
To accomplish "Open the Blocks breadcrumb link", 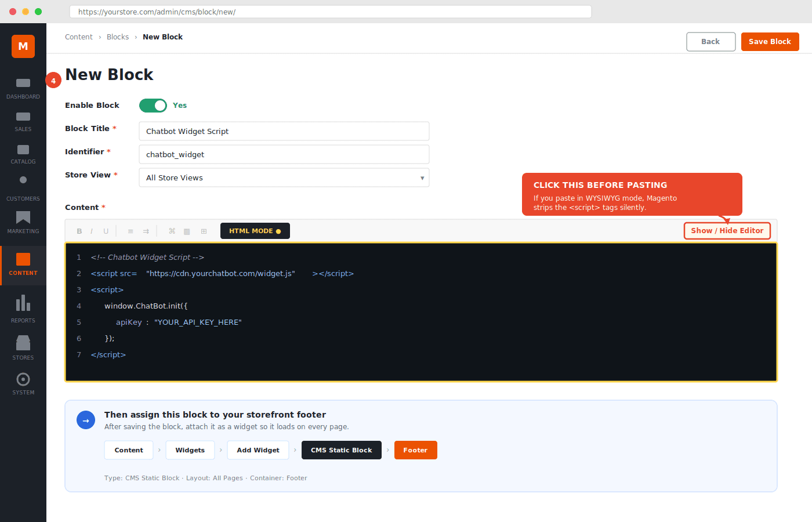I will [x=118, y=37].
